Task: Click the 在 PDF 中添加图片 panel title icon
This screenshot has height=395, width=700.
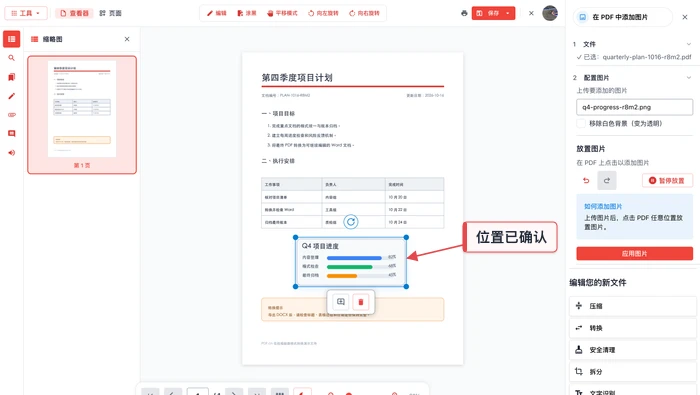Action: tap(583, 17)
